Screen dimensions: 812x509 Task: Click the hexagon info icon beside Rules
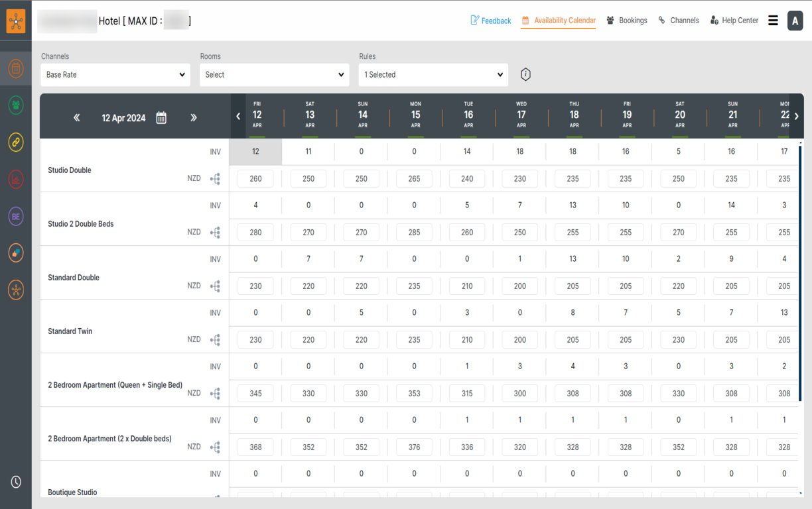click(x=525, y=74)
